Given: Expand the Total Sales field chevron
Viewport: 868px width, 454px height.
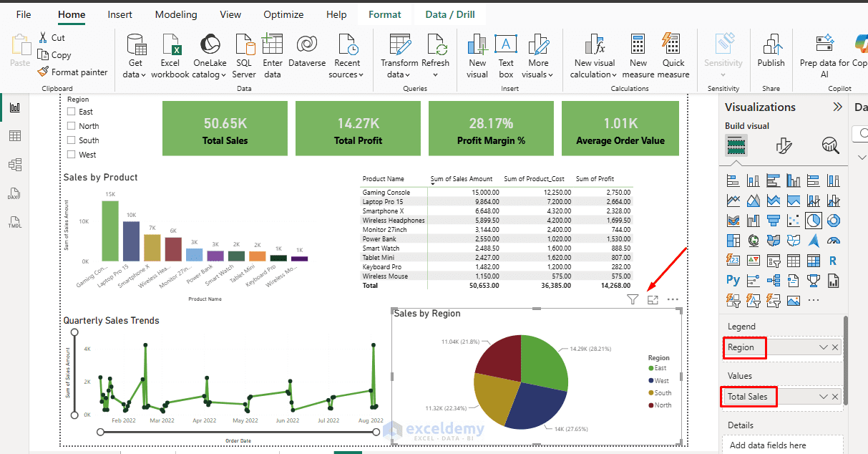Looking at the screenshot, I should pyautogui.click(x=824, y=397).
